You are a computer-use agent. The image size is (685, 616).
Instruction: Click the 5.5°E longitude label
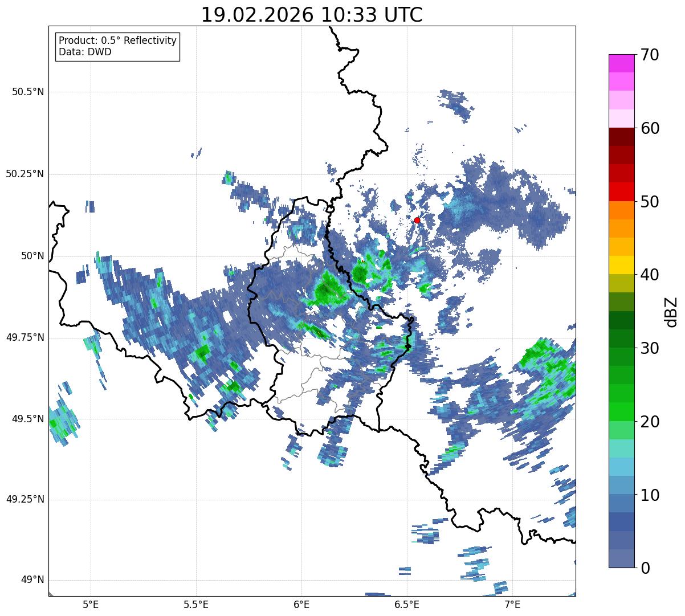[196, 604]
